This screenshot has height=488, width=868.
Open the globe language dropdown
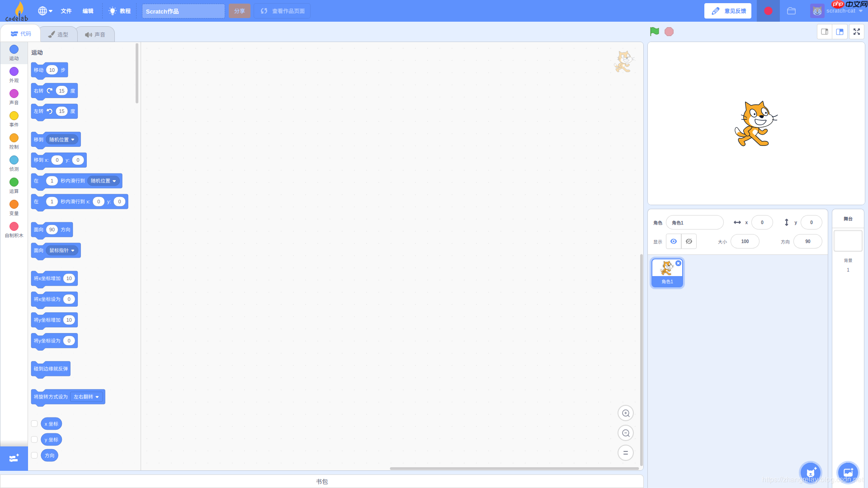click(x=45, y=11)
